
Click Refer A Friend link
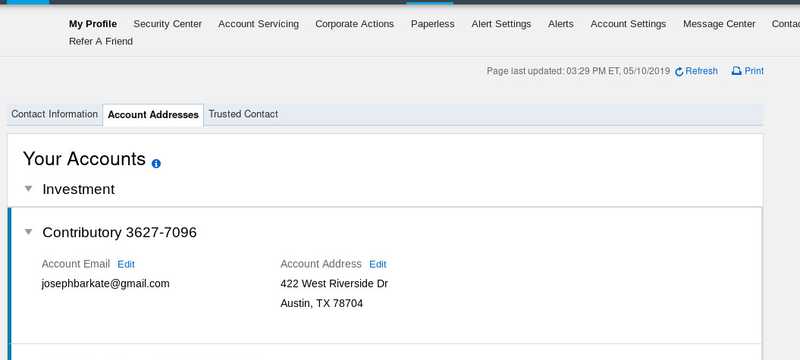tap(101, 41)
